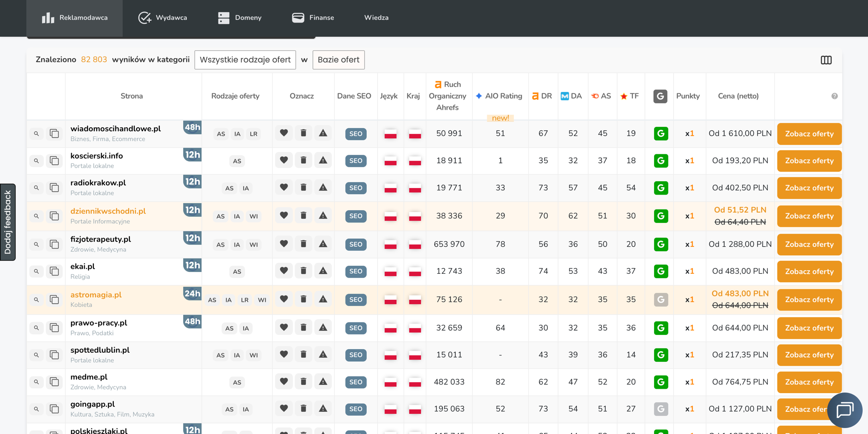Report wiadomoscihandlowe.pl with warning triangle
This screenshot has height=434, width=868.
click(323, 133)
